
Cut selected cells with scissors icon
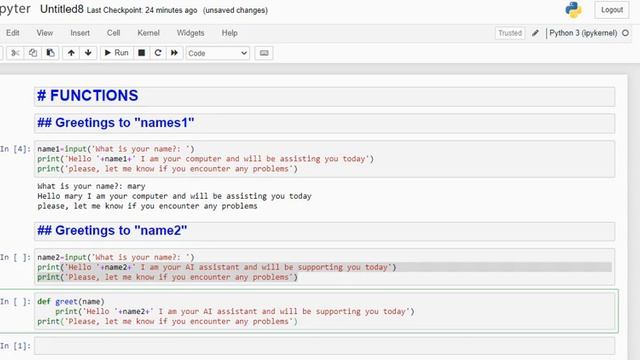click(x=15, y=53)
